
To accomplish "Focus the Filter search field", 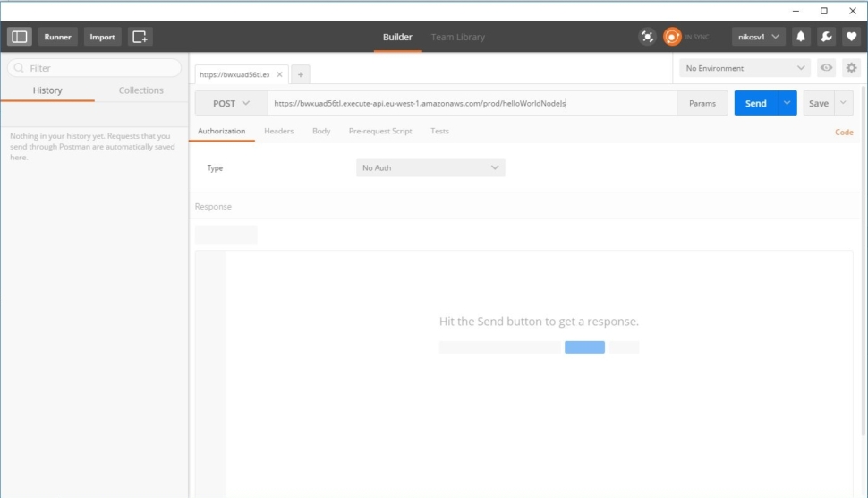I will coord(94,67).
